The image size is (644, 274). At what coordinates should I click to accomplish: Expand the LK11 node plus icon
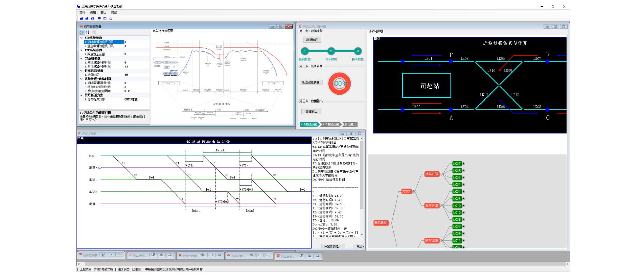(464, 241)
